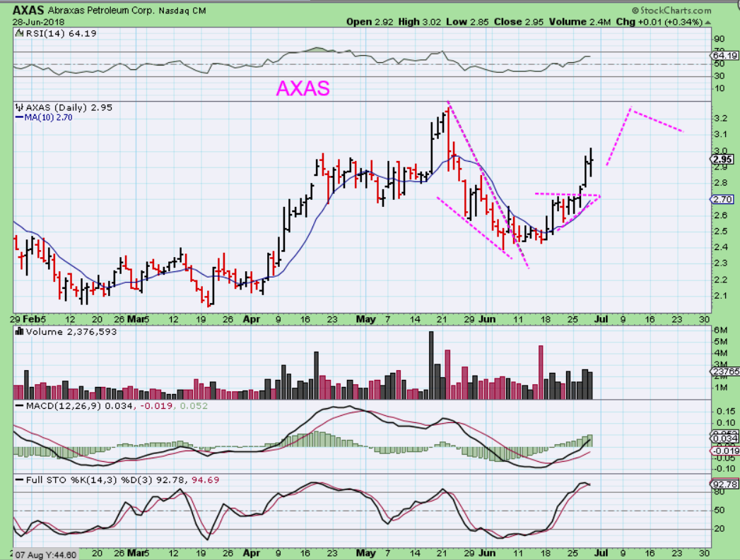Click the MA(10) 2.70 legend text
This screenshot has height=560, width=740.
pos(49,117)
